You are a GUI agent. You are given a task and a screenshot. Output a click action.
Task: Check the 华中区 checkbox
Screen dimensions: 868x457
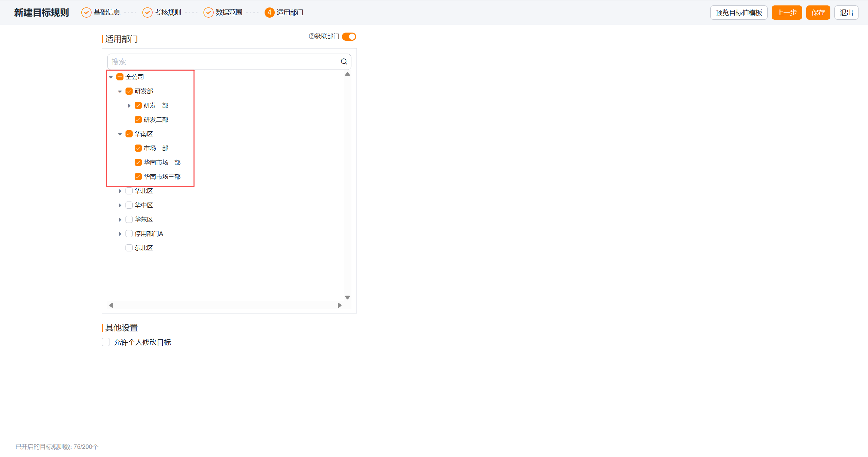pyautogui.click(x=129, y=205)
